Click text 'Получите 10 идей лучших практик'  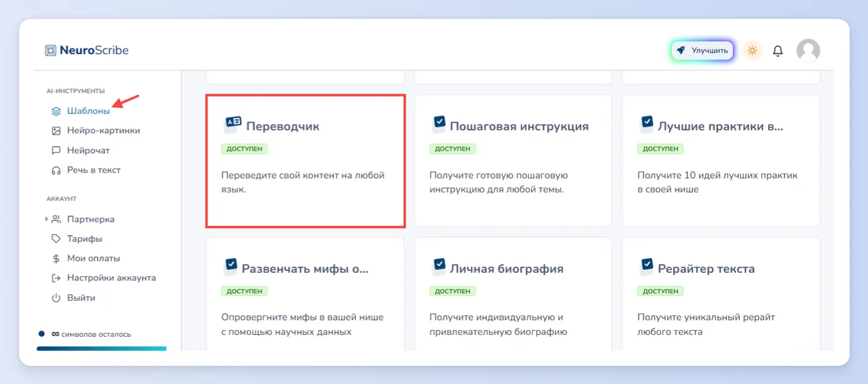point(717,176)
